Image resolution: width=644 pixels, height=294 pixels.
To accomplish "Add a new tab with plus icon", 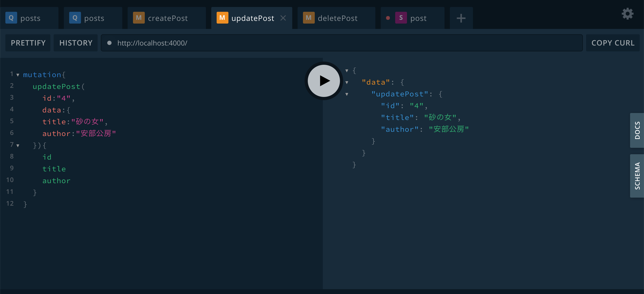I will 461,18.
